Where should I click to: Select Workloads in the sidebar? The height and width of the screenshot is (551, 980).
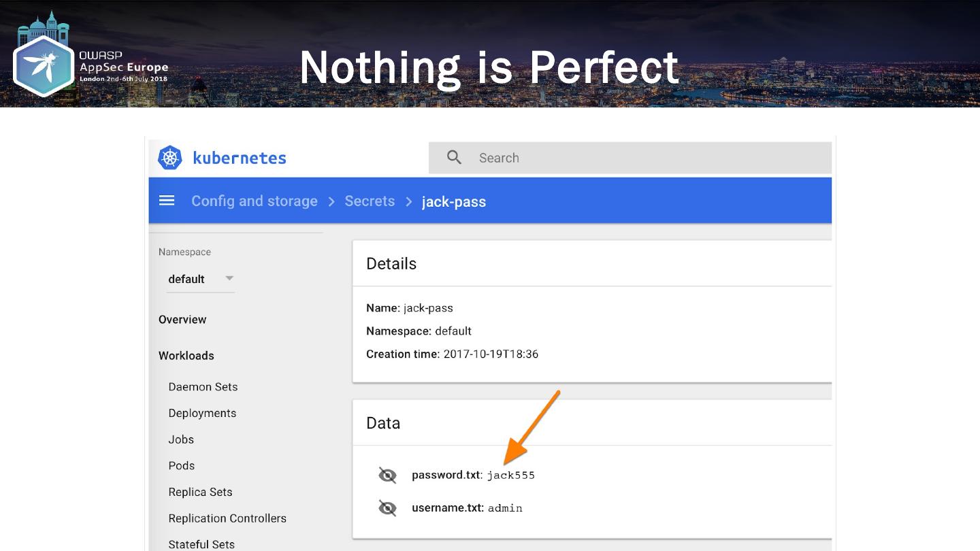pyautogui.click(x=186, y=356)
